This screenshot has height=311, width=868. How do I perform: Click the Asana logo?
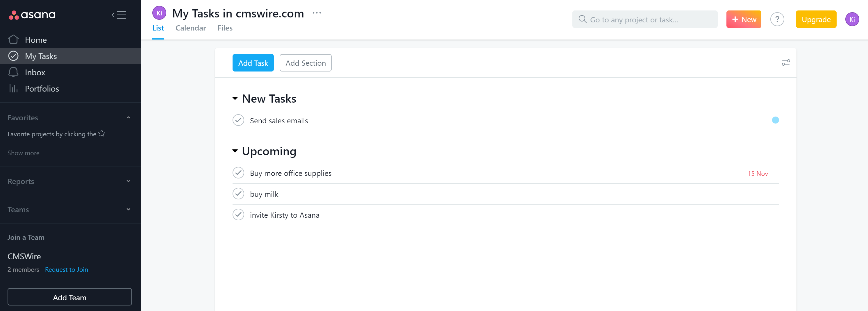click(32, 15)
